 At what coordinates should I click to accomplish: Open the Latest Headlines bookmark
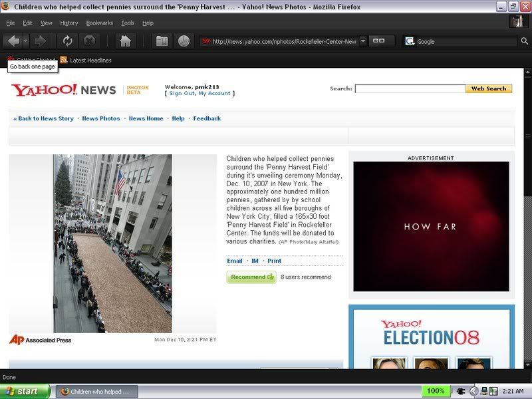(90, 60)
